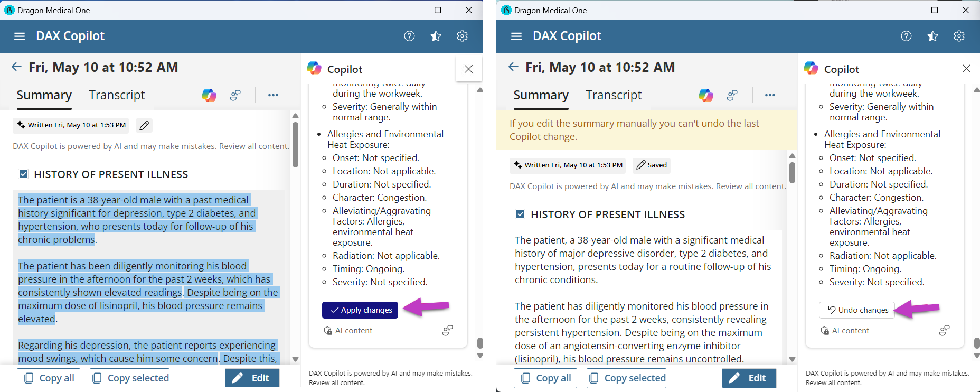
Task: Switch to the Transcript tab
Action: pyautogui.click(x=117, y=95)
